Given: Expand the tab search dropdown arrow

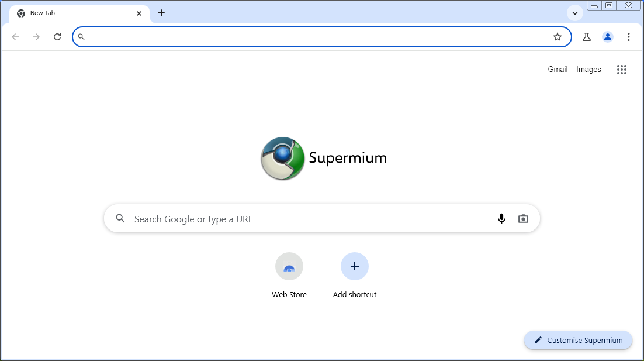Looking at the screenshot, I should [x=575, y=13].
